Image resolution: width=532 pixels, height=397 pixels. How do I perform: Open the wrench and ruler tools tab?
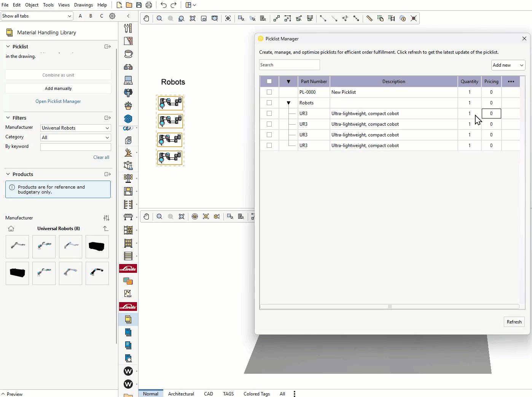(x=128, y=28)
